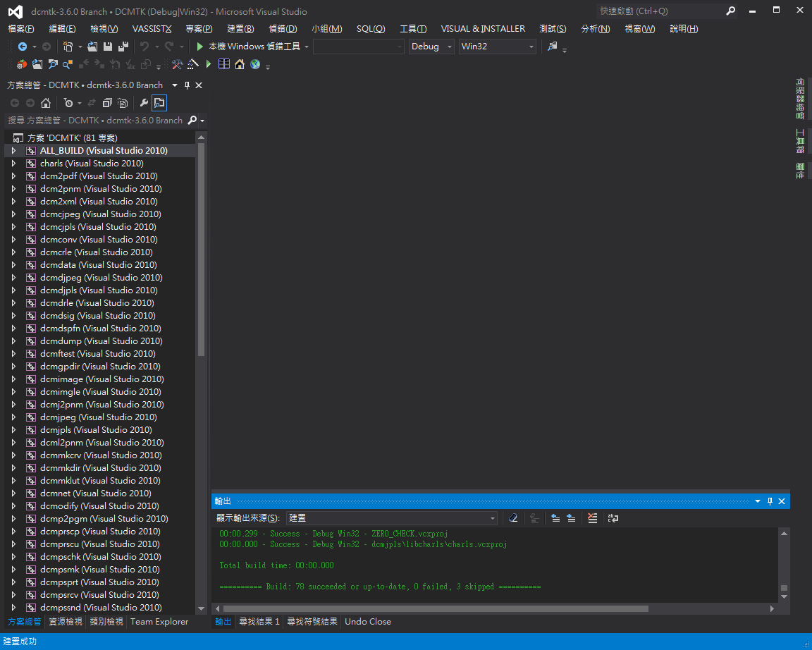
Task: Click the Solution Explorer vertical scrollbar thumb
Action: coord(202,250)
